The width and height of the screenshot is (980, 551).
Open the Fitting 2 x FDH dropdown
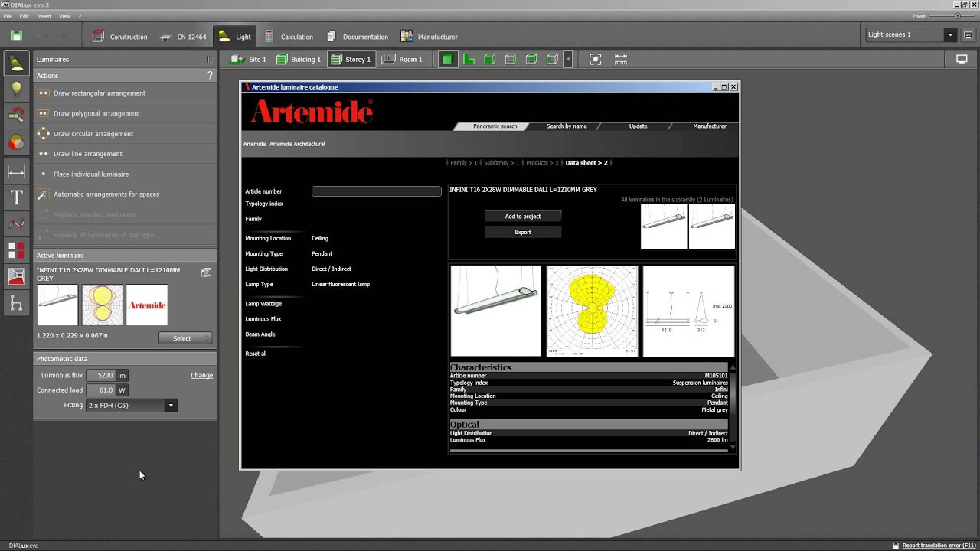(131, 405)
